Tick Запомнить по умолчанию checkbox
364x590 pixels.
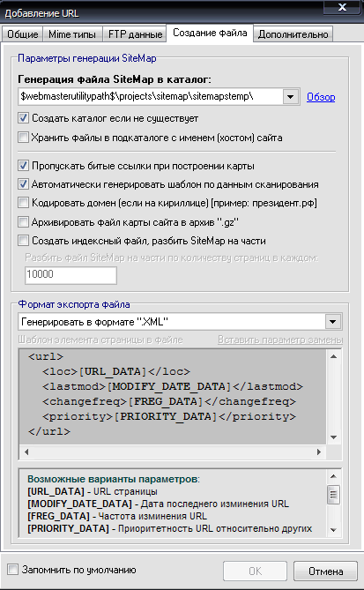coord(13,570)
